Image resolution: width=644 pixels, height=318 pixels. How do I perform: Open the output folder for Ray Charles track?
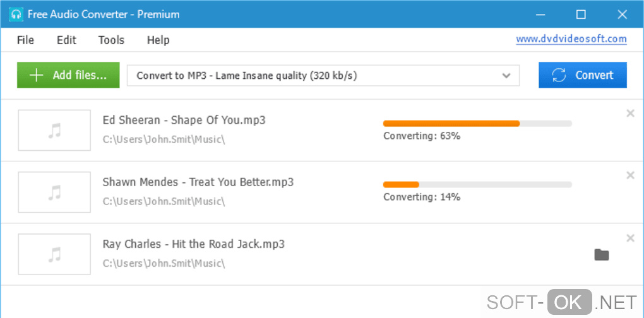(601, 255)
